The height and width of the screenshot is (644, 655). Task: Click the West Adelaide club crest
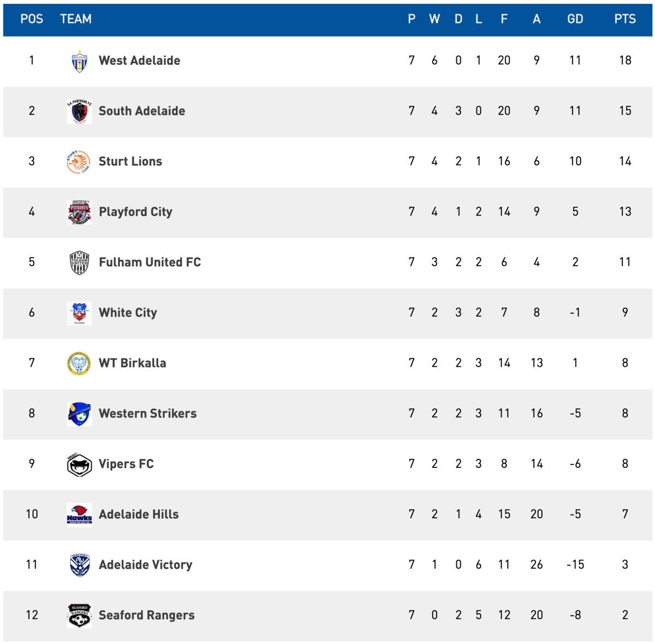(80, 61)
